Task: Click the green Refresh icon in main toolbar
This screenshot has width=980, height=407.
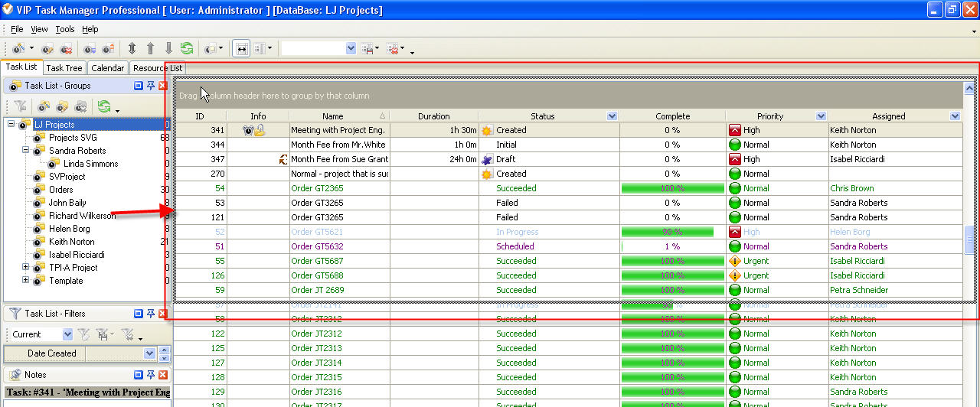Action: [186, 48]
